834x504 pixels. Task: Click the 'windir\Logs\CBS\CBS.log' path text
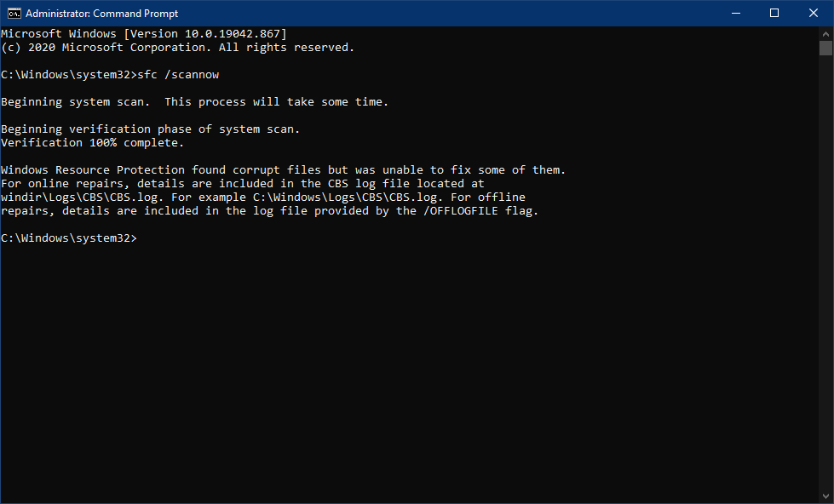pyautogui.click(x=80, y=198)
